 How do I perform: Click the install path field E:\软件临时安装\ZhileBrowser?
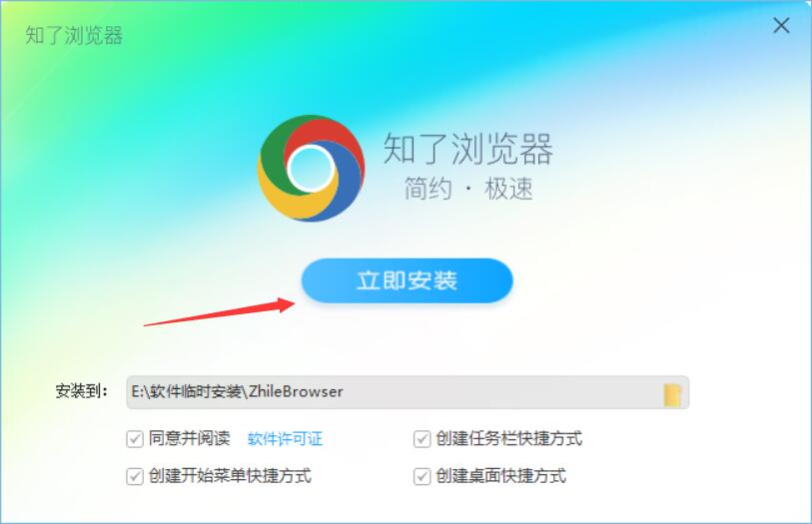tap(407, 392)
